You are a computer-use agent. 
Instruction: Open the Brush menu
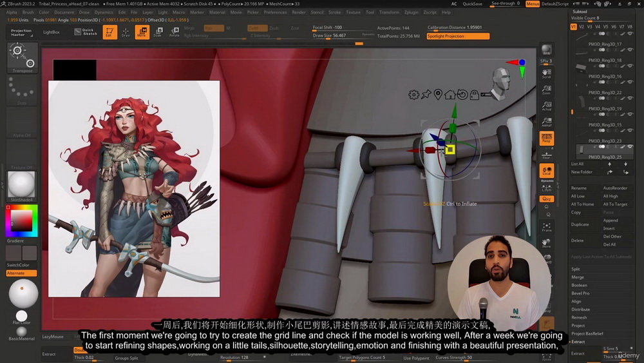[x=28, y=12]
